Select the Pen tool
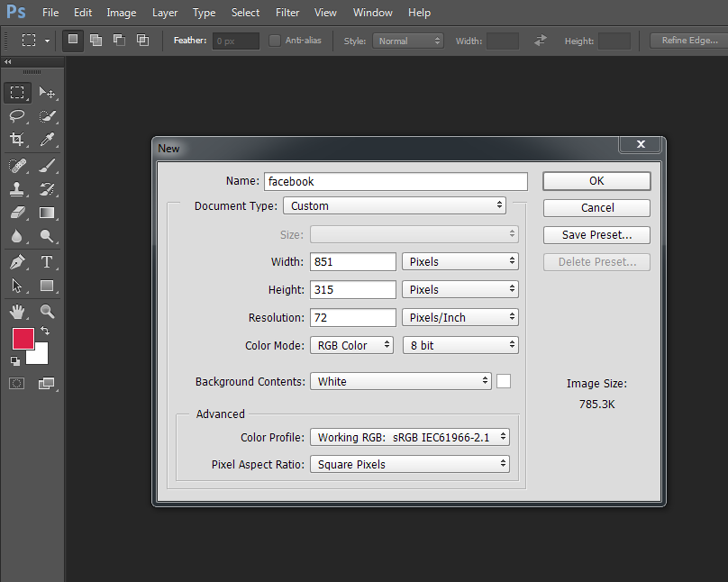This screenshot has height=582, width=728. (17, 262)
